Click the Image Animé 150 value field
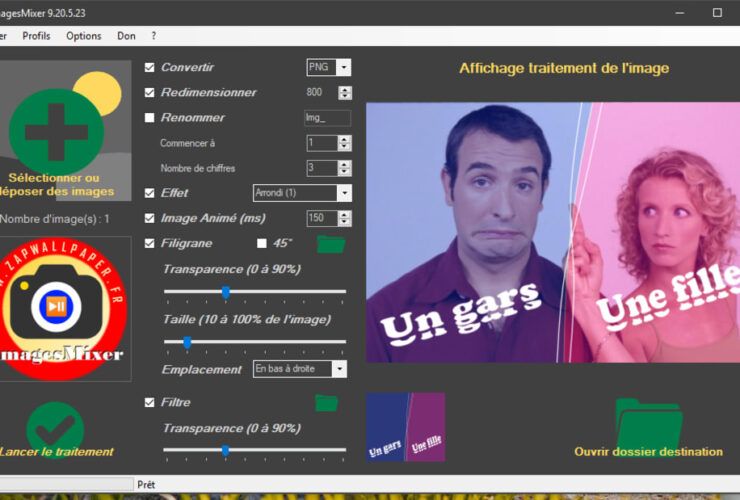The height and width of the screenshot is (500, 740). pyautogui.click(x=322, y=218)
